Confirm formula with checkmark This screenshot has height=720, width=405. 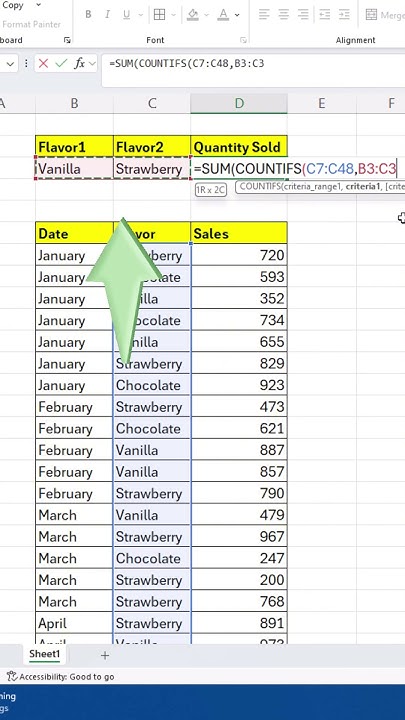point(61,63)
